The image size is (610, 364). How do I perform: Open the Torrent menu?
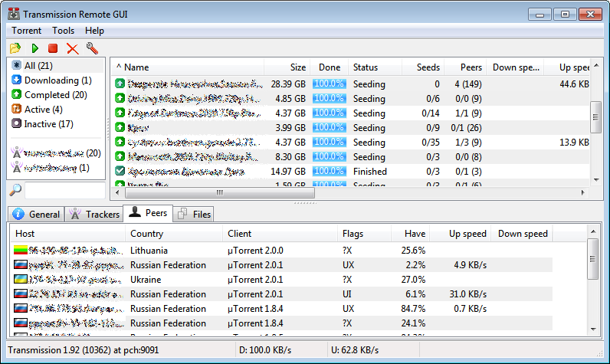[26, 31]
